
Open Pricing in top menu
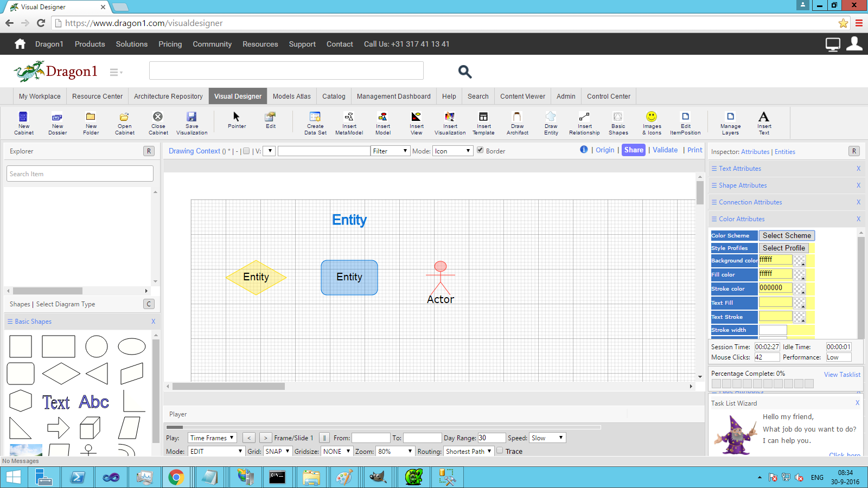[170, 44]
